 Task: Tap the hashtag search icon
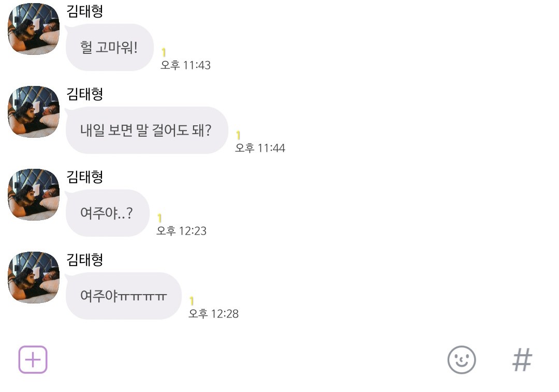coord(522,359)
